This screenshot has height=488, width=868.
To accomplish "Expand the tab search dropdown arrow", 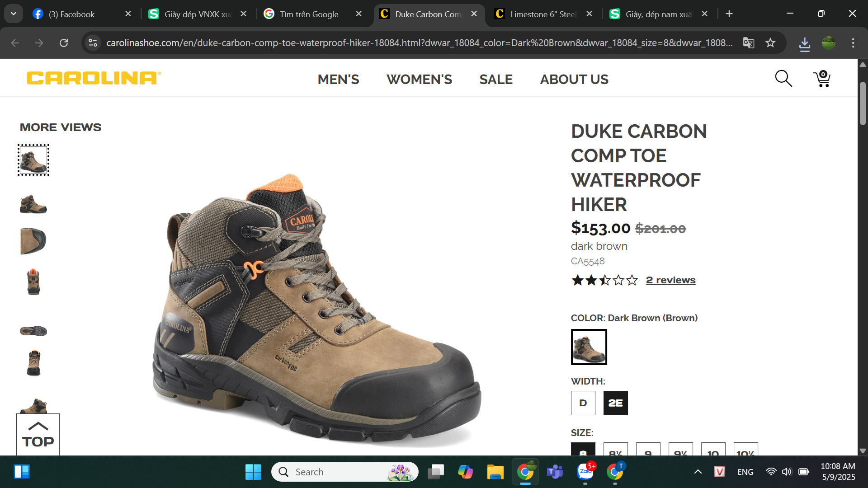I will [x=14, y=14].
